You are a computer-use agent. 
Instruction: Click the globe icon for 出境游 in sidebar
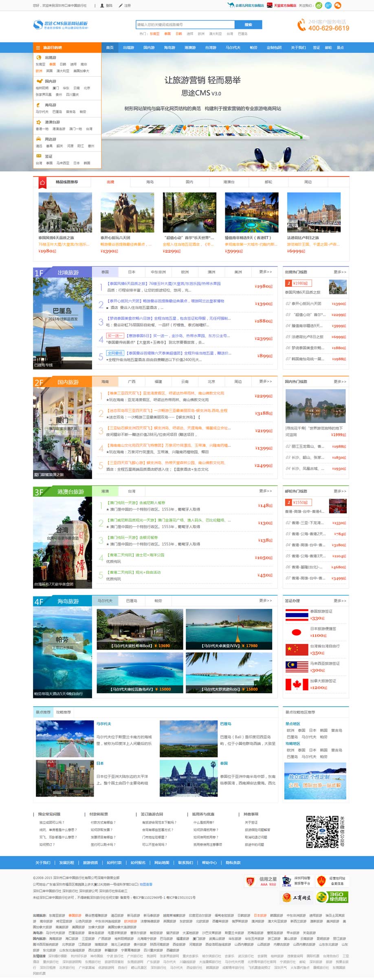pos(39,57)
